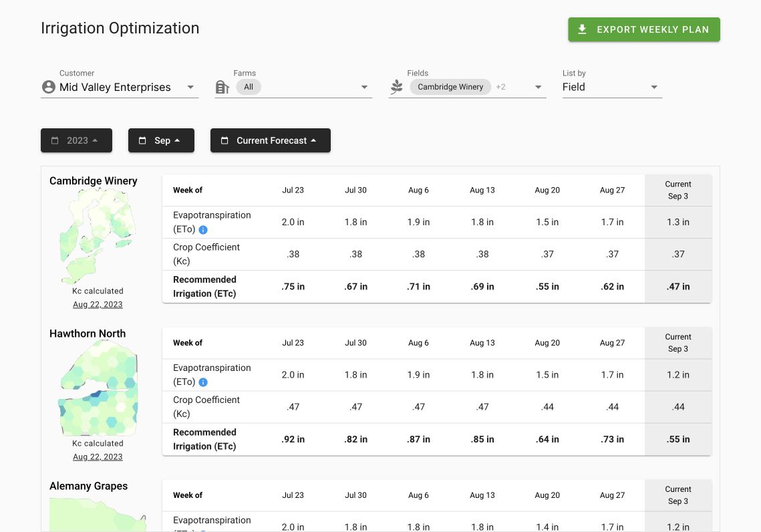Export the weekly plan
The image size is (761, 532).
[x=644, y=29]
